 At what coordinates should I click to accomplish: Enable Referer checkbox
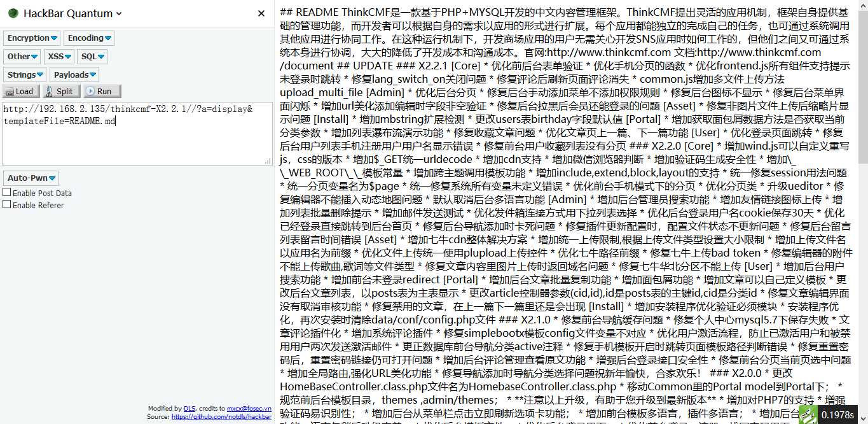pos(7,204)
